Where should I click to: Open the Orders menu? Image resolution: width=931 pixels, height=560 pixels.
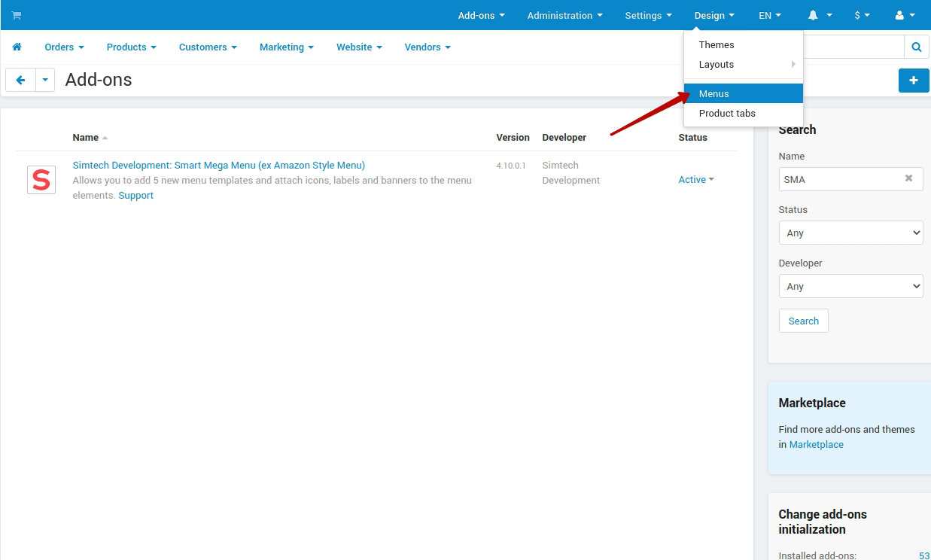point(64,47)
